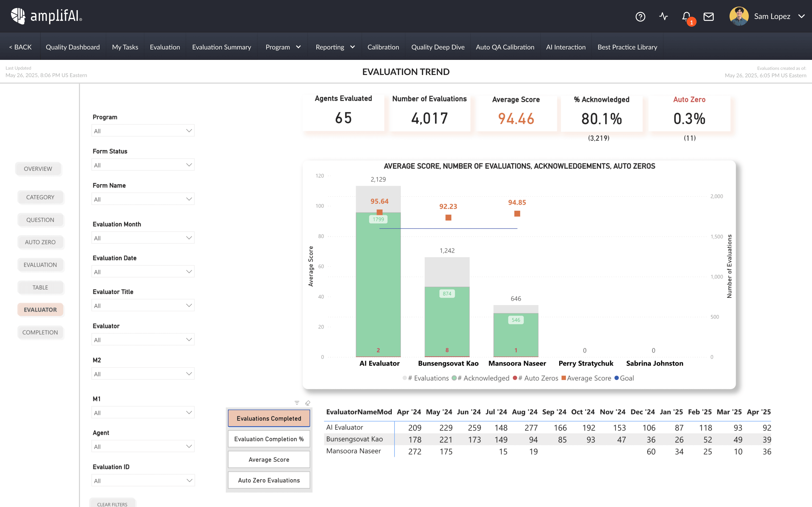
Task: Open the Calibration page
Action: 383,47
